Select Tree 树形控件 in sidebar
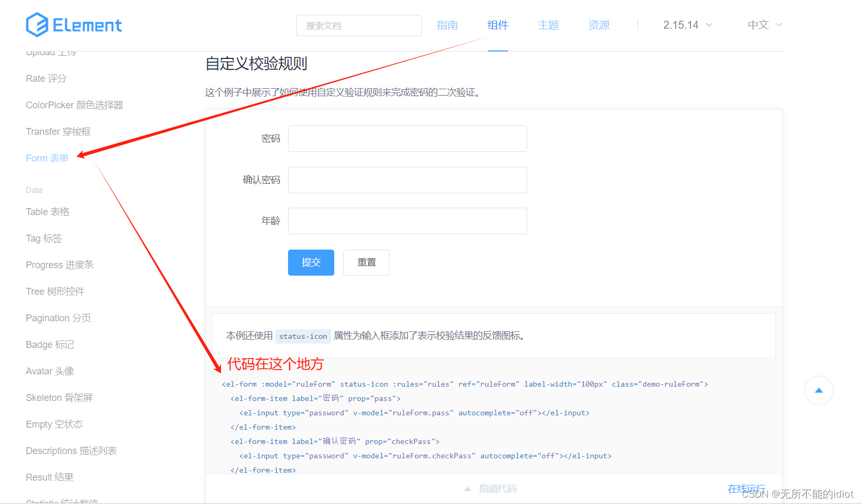The height and width of the screenshot is (504, 862). pos(55,292)
